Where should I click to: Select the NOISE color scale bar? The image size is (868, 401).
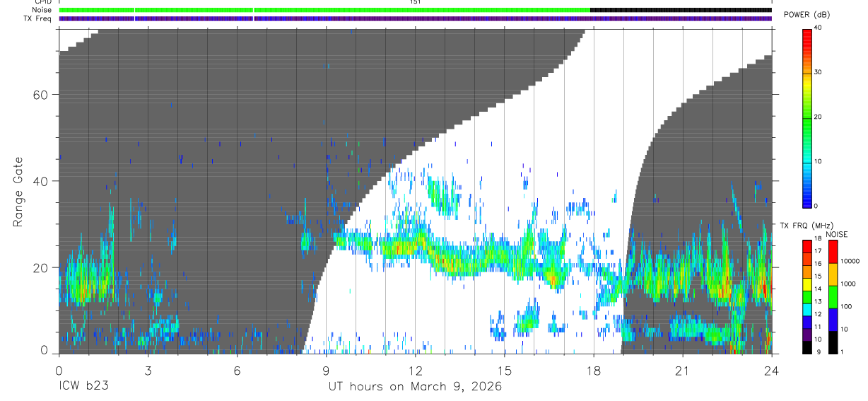pos(833,296)
